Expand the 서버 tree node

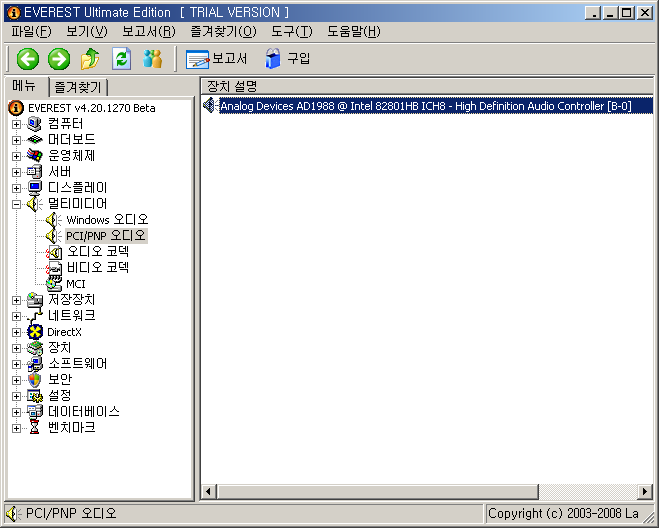tap(16, 172)
